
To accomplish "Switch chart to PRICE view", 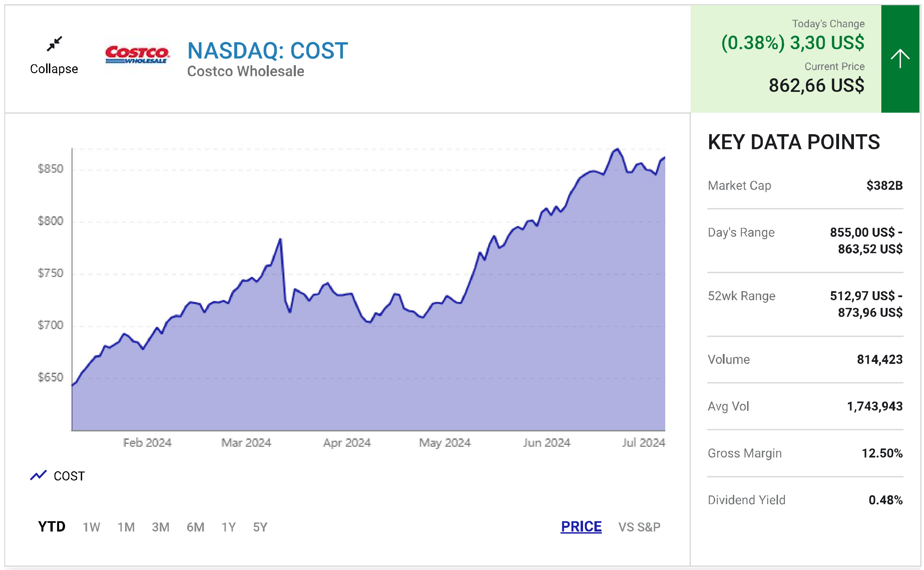I will (x=581, y=527).
